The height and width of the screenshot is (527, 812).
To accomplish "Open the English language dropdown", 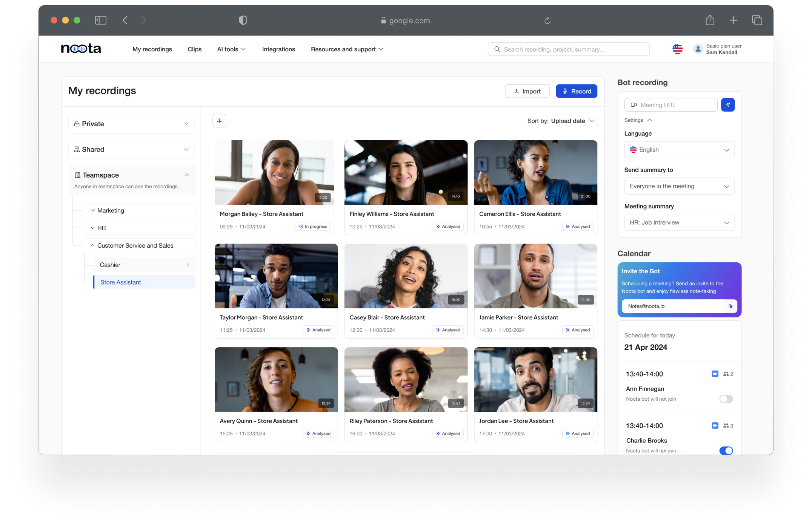I will click(679, 150).
